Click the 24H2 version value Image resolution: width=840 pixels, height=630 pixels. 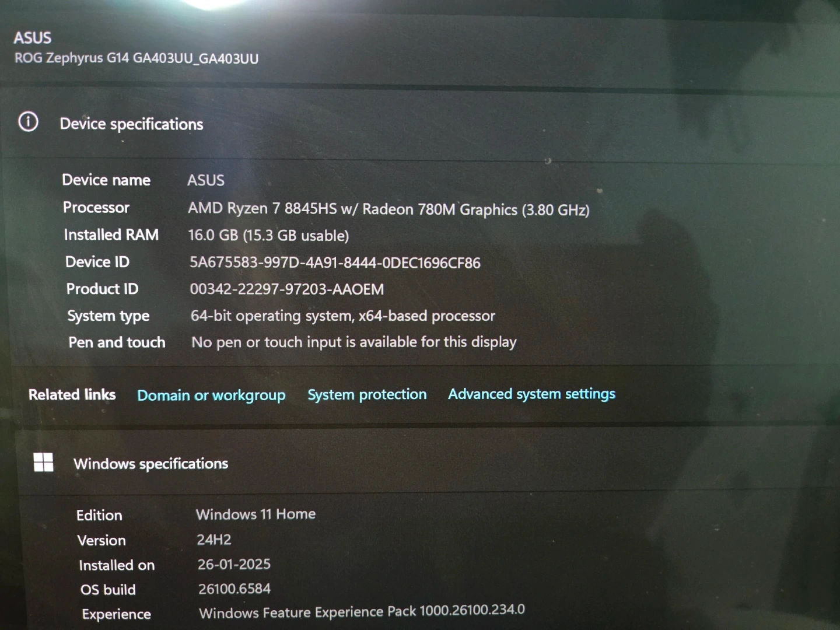(x=214, y=540)
